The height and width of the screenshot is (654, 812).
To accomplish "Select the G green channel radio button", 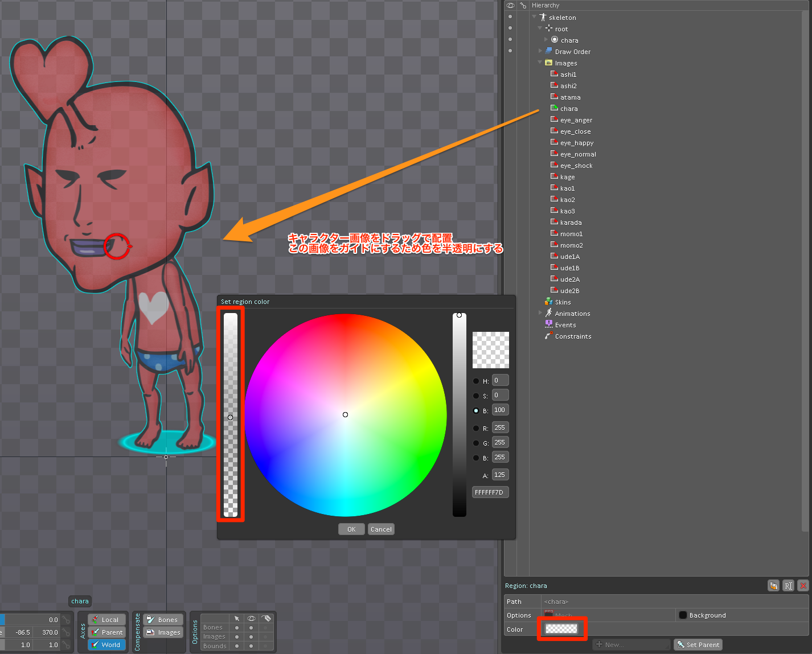I will (x=476, y=443).
